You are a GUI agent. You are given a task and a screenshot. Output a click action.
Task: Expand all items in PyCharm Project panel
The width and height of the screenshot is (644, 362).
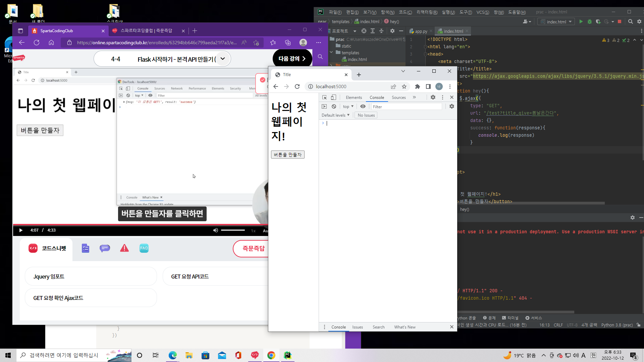[x=373, y=31]
